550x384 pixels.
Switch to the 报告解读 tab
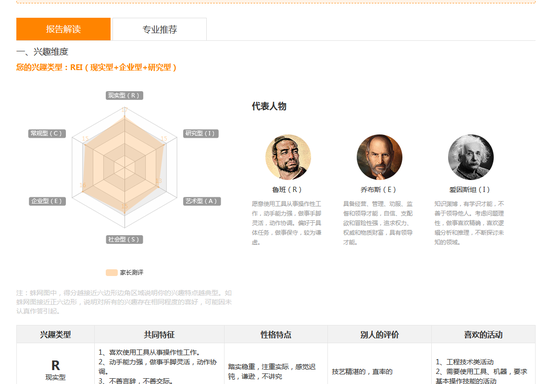point(63,29)
